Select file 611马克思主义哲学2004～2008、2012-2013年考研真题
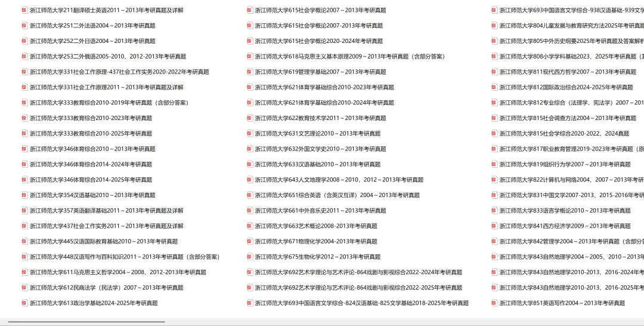The width and height of the screenshot is (644, 326). pyautogui.click(x=114, y=272)
